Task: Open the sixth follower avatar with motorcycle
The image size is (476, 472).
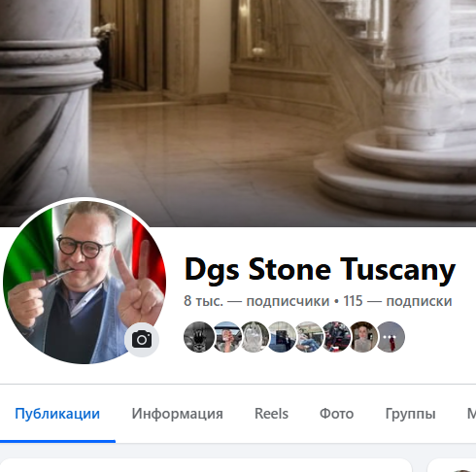Action: click(336, 337)
